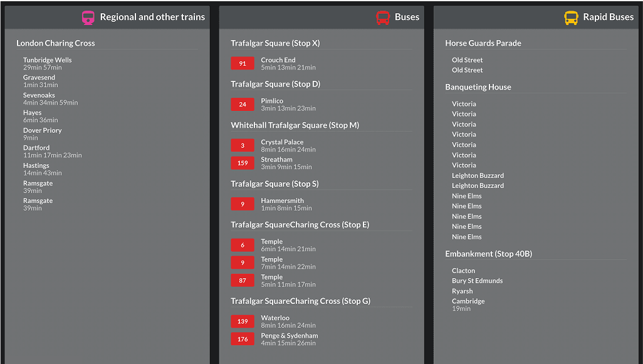Image resolution: width=643 pixels, height=364 pixels.
Task: Open the Embankment (Stop 40B) heading
Action: click(x=489, y=254)
